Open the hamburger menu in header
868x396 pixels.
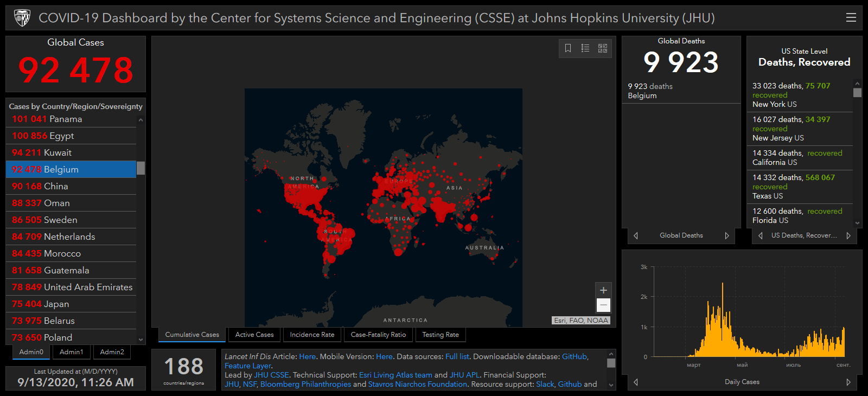pyautogui.click(x=851, y=18)
